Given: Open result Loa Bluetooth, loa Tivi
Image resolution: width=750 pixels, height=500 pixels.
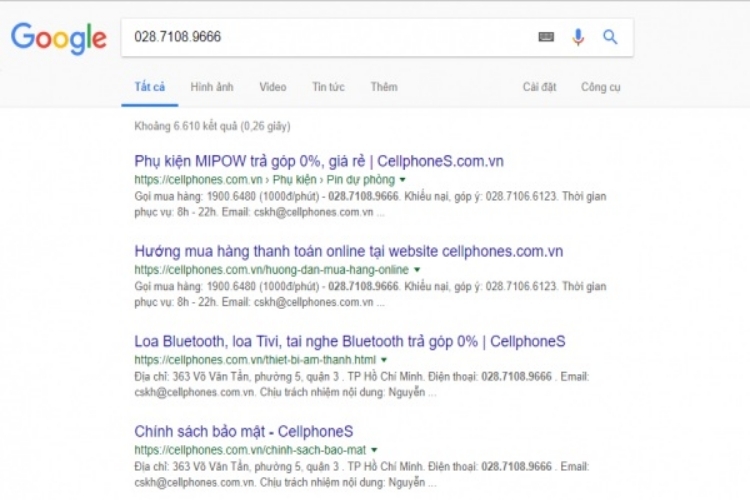Looking at the screenshot, I should click(350, 341).
